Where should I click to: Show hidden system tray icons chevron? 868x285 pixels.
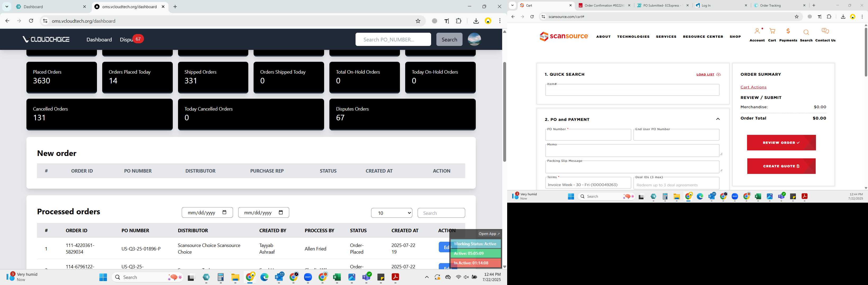(x=427, y=277)
